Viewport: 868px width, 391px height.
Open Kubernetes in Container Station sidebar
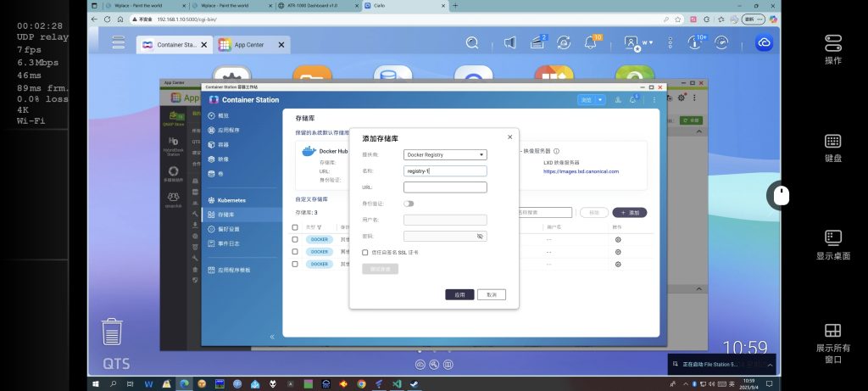point(227,200)
